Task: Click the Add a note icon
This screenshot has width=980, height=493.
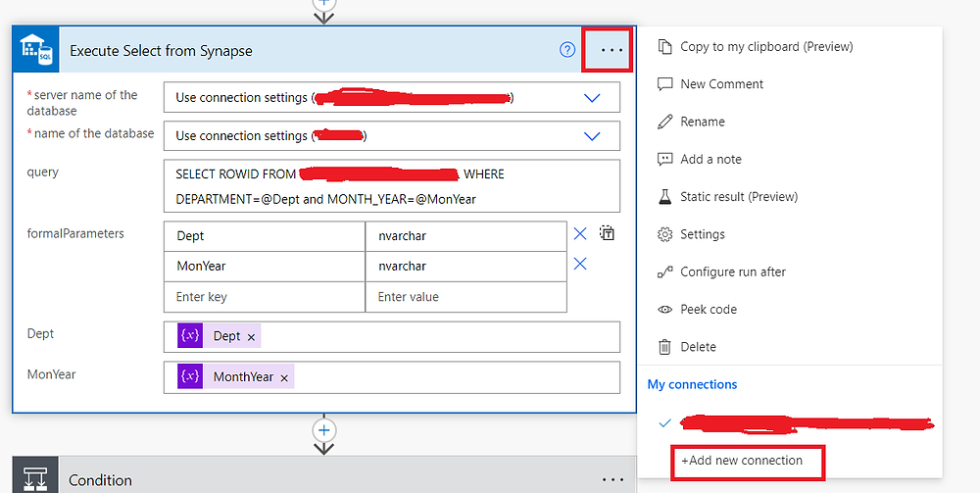Action: [x=665, y=160]
